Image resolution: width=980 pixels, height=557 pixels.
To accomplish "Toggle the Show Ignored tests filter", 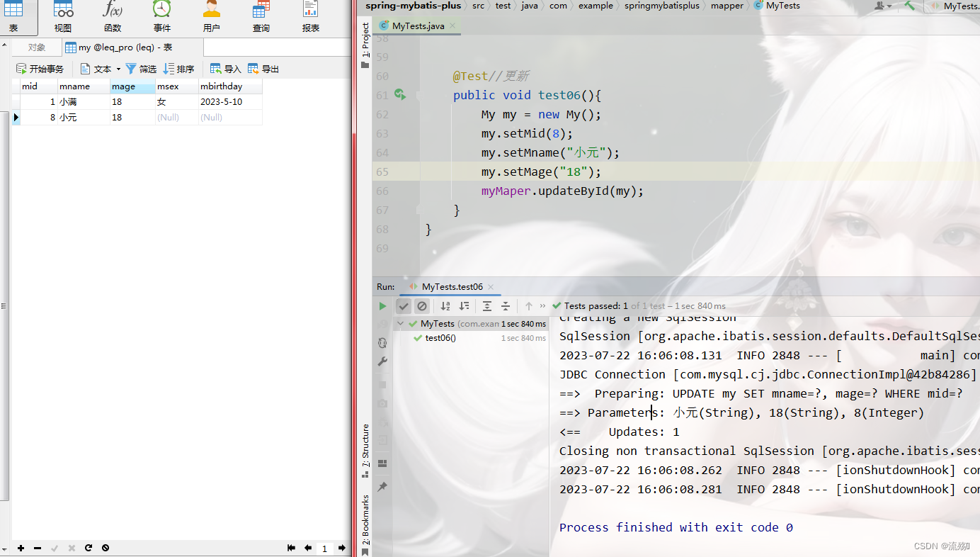I will 422,305.
